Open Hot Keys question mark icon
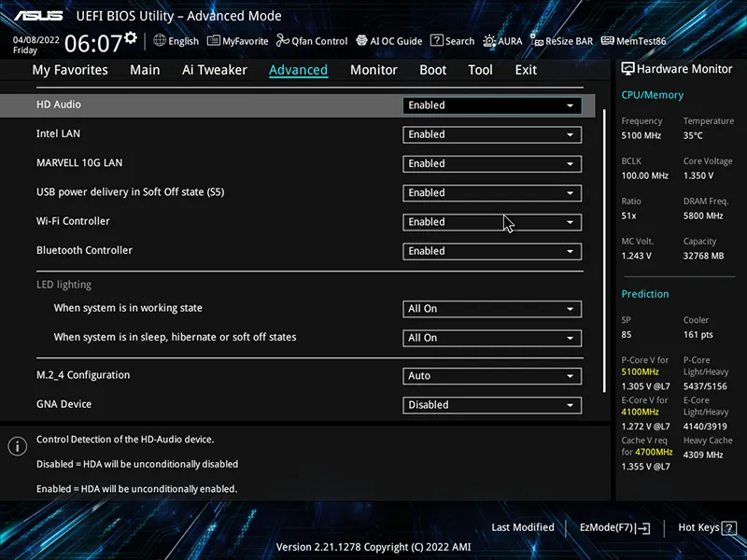 tap(728, 528)
